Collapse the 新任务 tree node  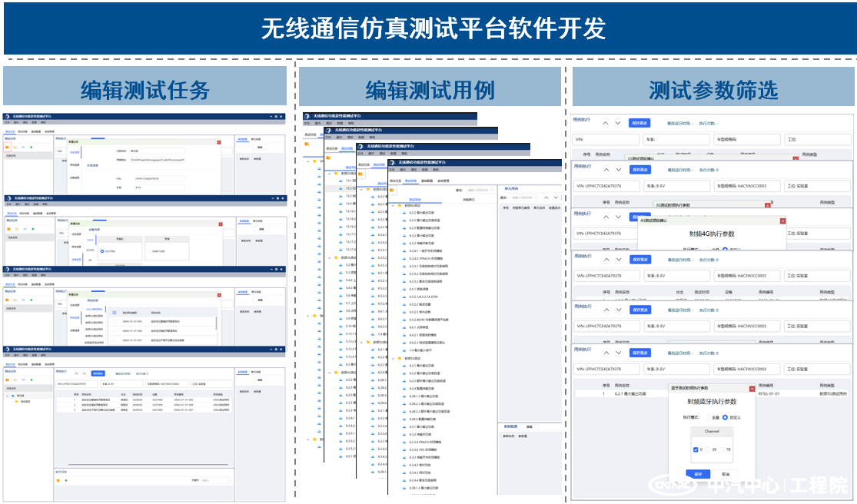click(8, 396)
